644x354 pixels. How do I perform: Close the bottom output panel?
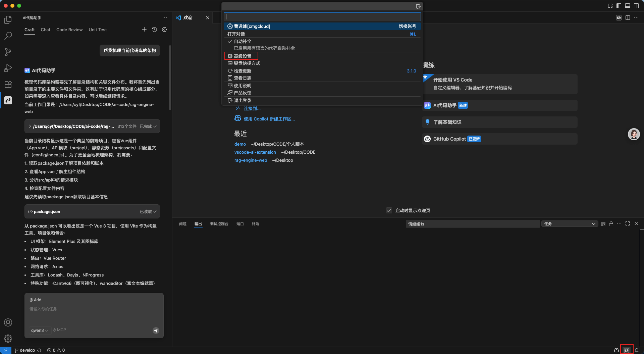(636, 224)
